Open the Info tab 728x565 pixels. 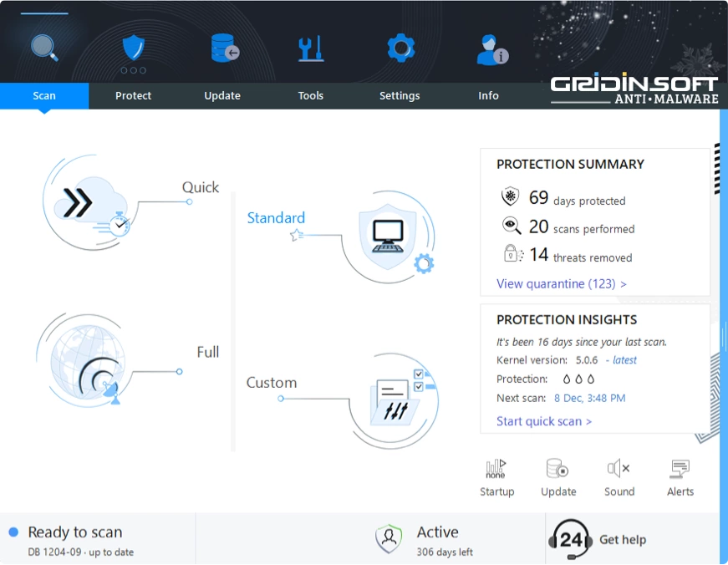click(488, 95)
